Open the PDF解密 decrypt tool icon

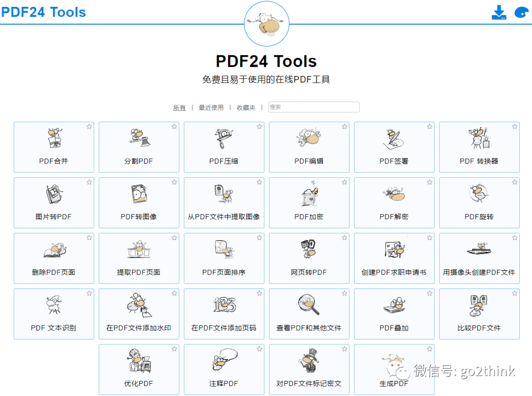click(x=394, y=194)
